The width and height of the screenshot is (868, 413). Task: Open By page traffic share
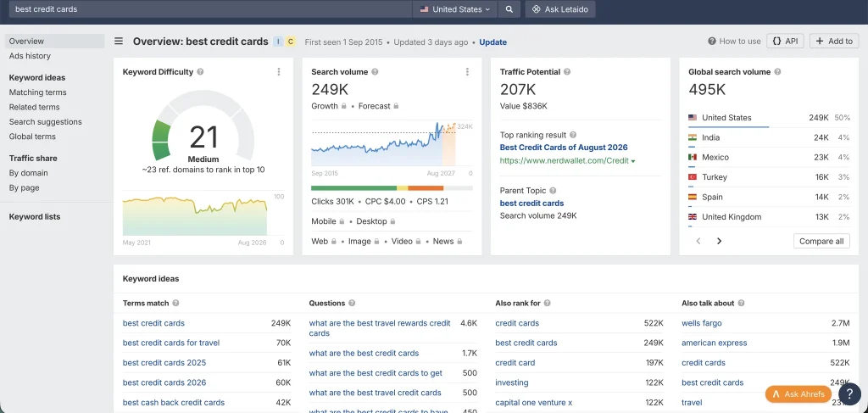tap(24, 187)
